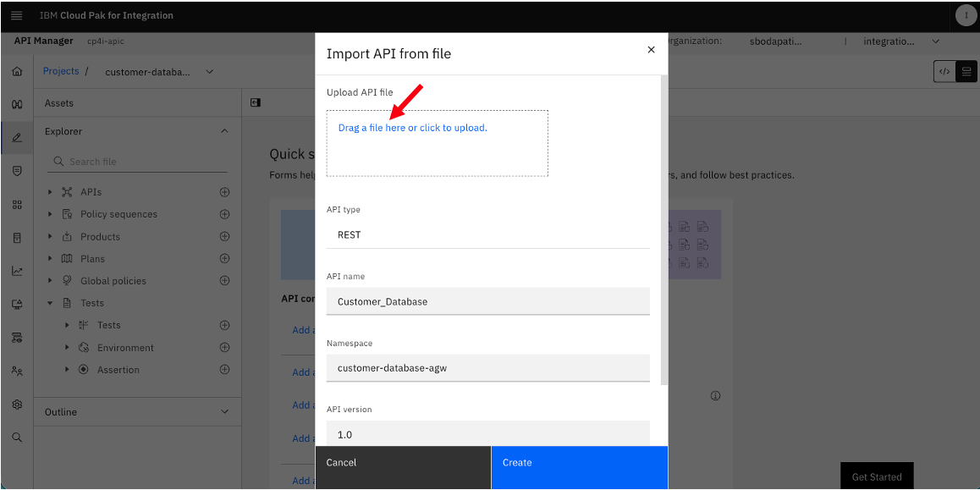Open the document resources sidebar icon

coord(17,238)
